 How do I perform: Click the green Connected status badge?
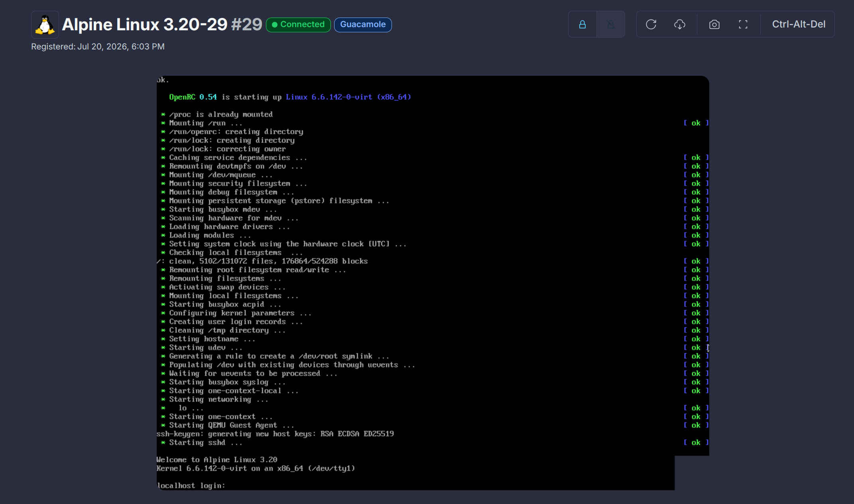[298, 25]
